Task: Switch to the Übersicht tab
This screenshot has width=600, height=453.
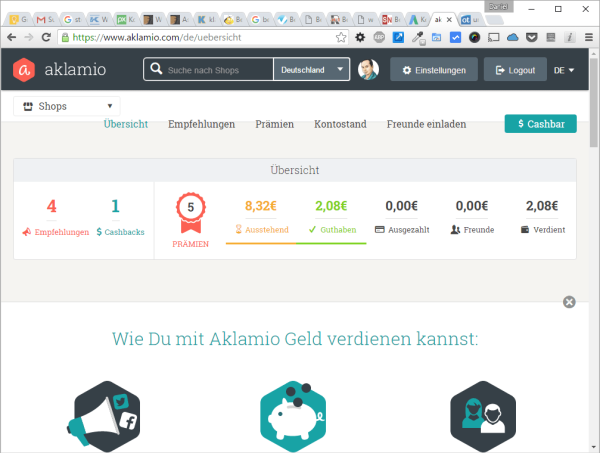Action: [126, 124]
